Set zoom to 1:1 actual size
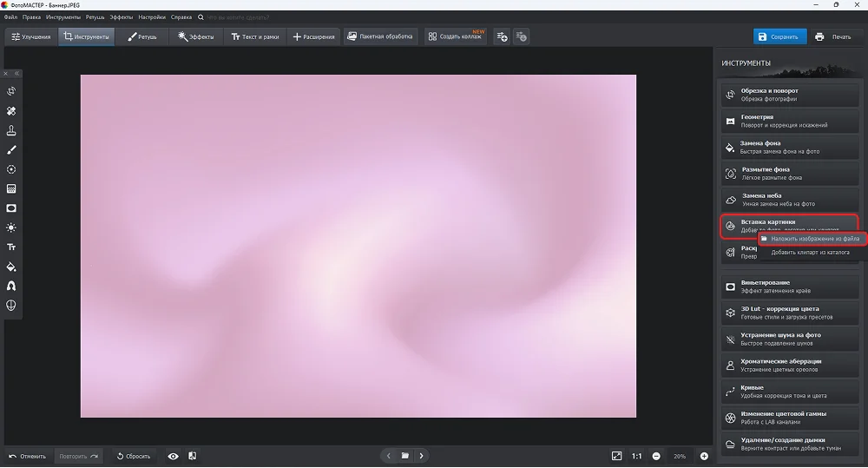868x468 pixels. pos(636,456)
